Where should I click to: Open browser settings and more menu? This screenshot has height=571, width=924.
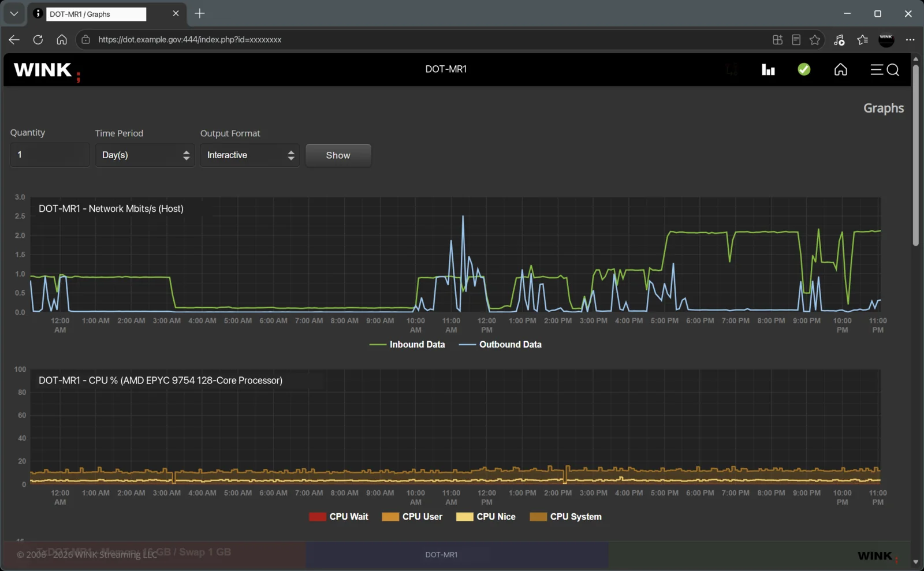[910, 40]
